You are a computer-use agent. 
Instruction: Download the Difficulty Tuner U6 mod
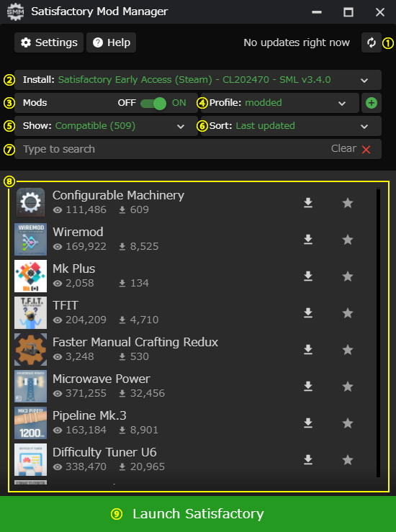(307, 459)
